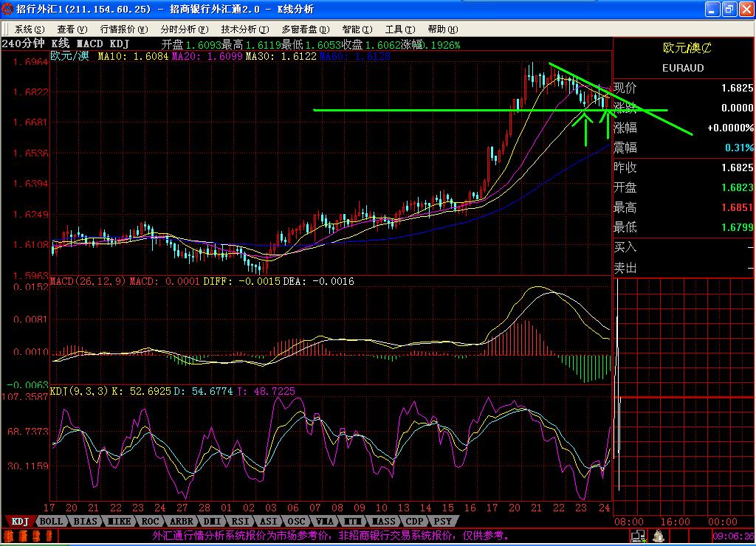Click the red app logo in title bar
This screenshot has width=756, height=546.
[x=7, y=9]
